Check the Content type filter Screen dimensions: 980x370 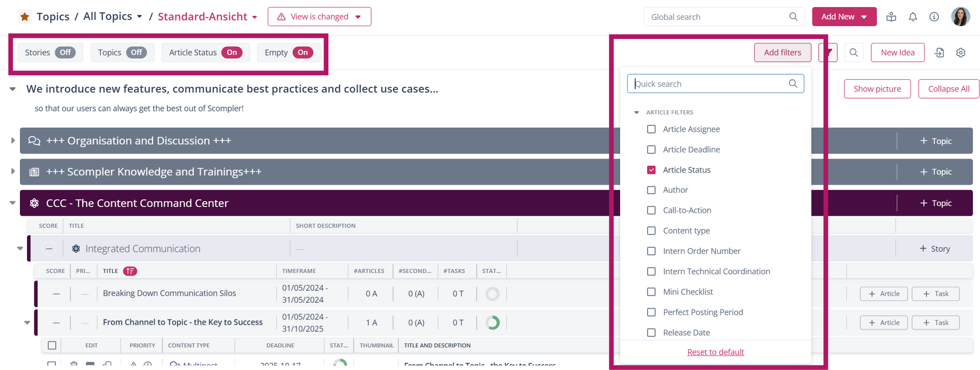(x=651, y=231)
